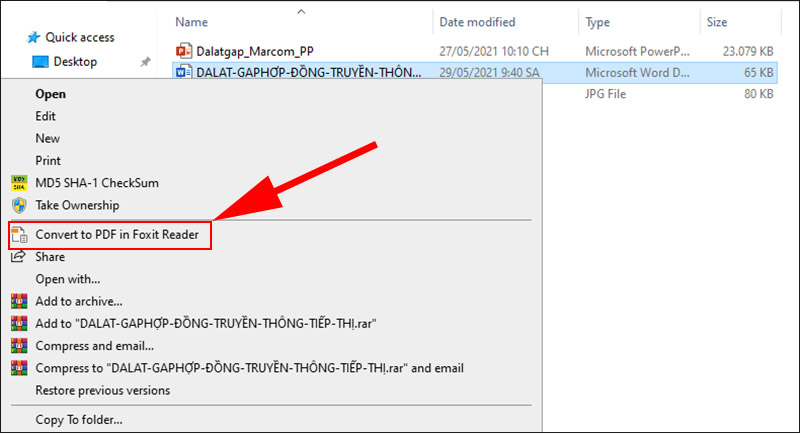Viewport: 800px width, 433px height.
Task: Click the Desktop folder icon in sidebar
Action: click(x=40, y=61)
